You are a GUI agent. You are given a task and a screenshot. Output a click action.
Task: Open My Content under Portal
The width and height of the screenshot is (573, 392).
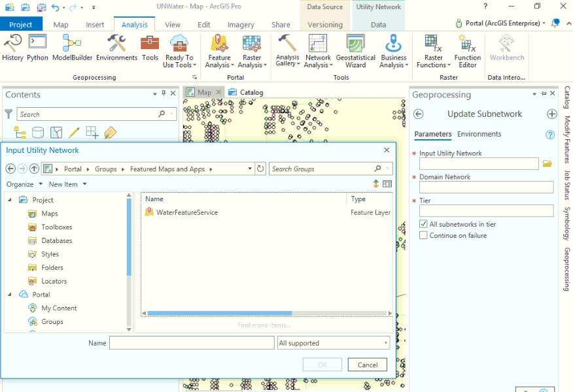(x=59, y=308)
